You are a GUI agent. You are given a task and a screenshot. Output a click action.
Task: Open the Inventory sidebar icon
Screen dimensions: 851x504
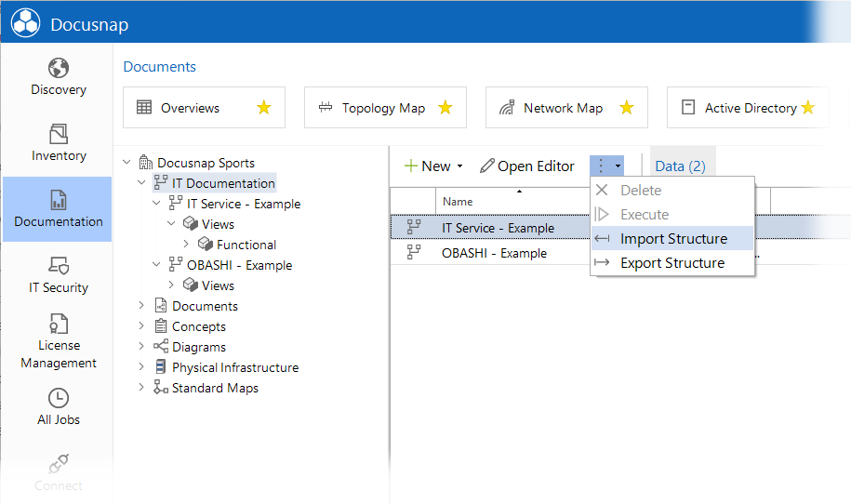tap(58, 134)
